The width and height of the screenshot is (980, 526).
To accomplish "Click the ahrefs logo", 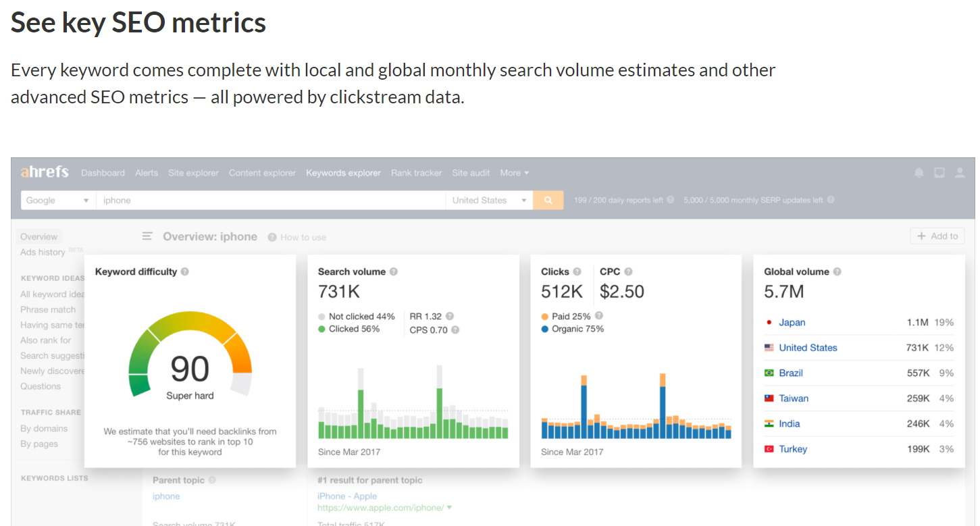I will 45,172.
